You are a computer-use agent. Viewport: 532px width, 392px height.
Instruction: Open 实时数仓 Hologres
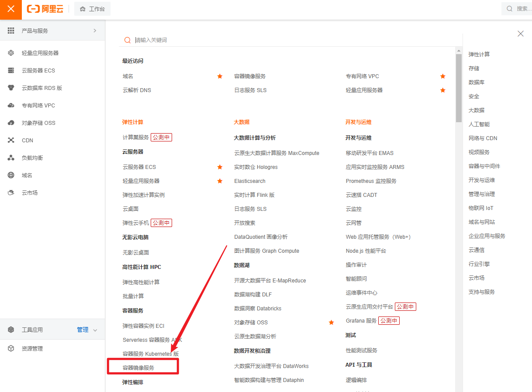pyautogui.click(x=256, y=167)
